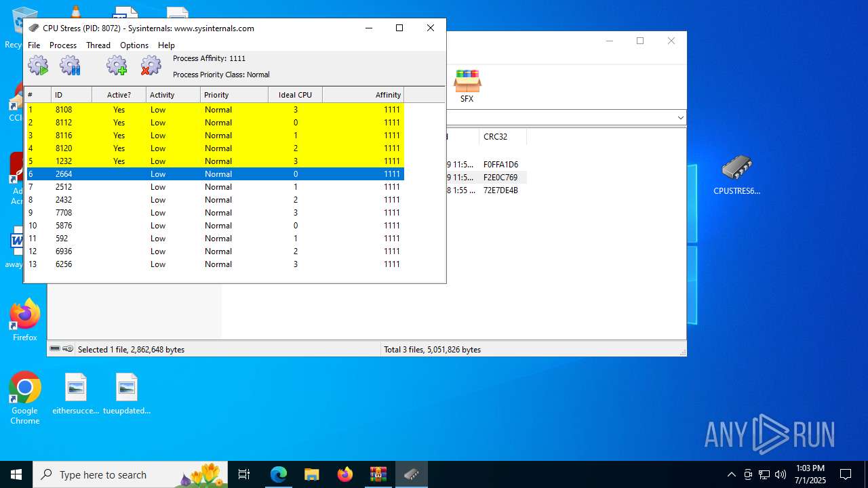Click the Windows Start button
This screenshot has width=868, height=488.
click(16, 474)
